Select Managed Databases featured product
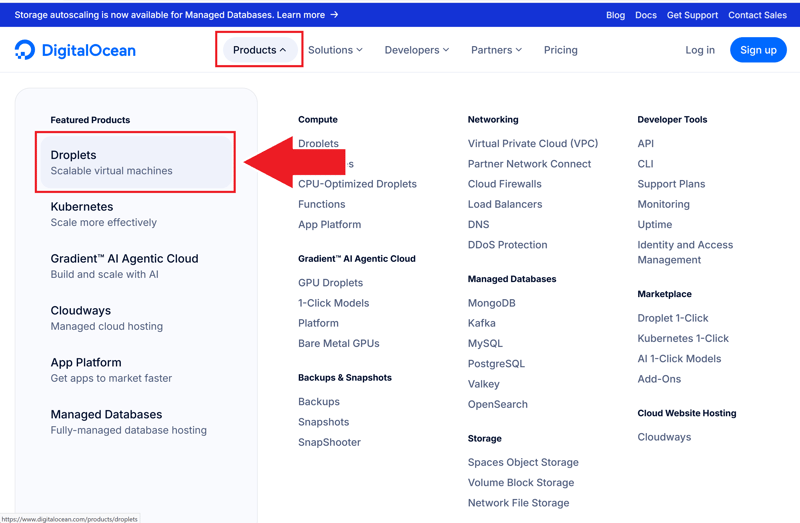Viewport: 800px width, 523px height. pyautogui.click(x=128, y=421)
